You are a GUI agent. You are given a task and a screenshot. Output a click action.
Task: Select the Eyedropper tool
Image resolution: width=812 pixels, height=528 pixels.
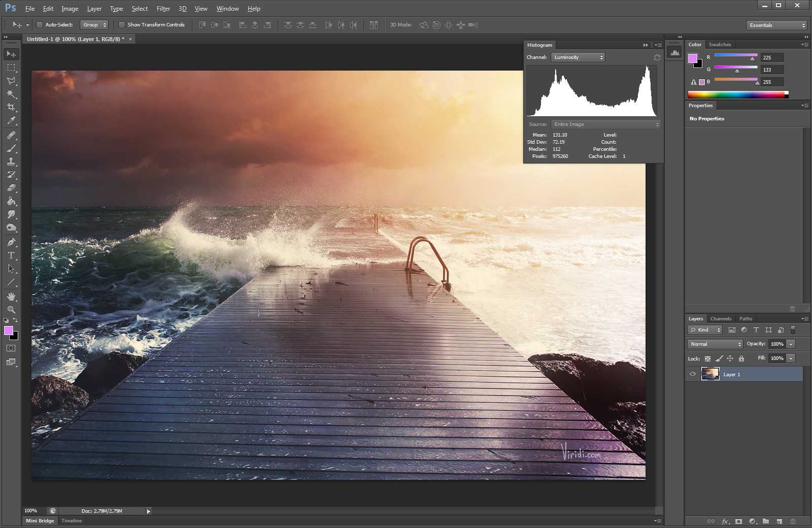click(x=11, y=121)
